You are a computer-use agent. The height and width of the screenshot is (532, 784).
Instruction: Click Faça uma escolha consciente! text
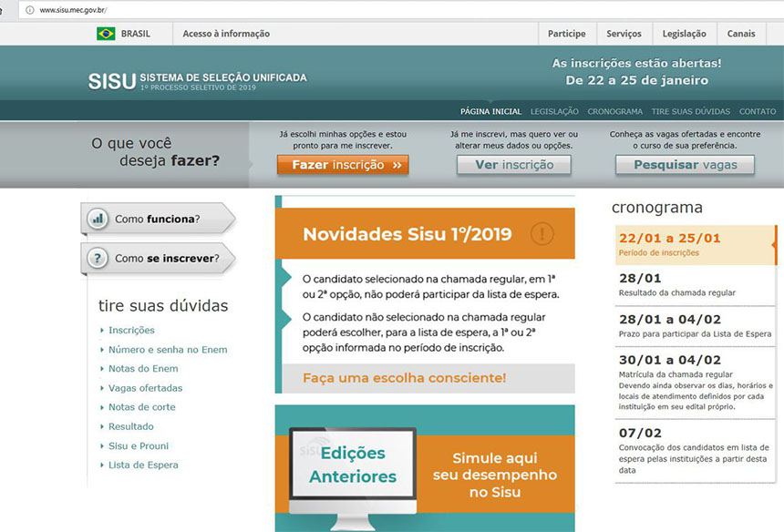[x=405, y=378]
